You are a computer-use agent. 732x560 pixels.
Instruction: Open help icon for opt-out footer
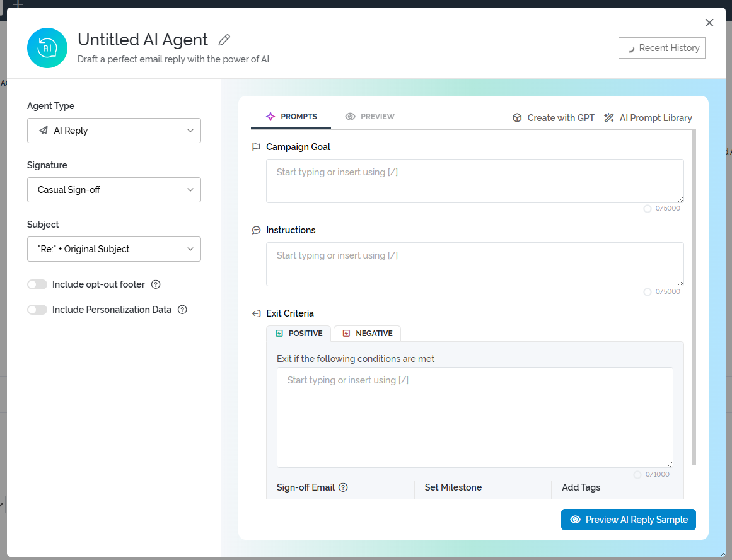pos(156,284)
